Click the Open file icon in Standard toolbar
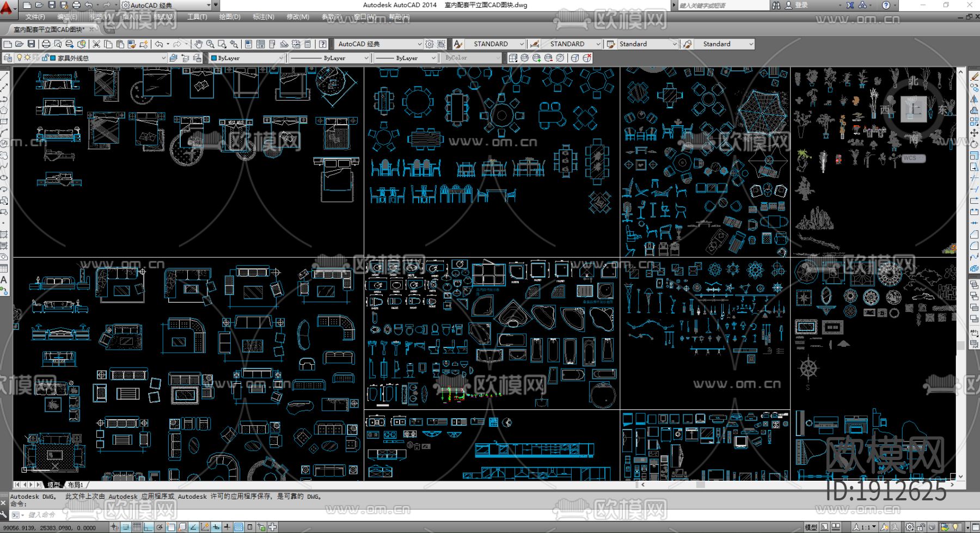 19,44
